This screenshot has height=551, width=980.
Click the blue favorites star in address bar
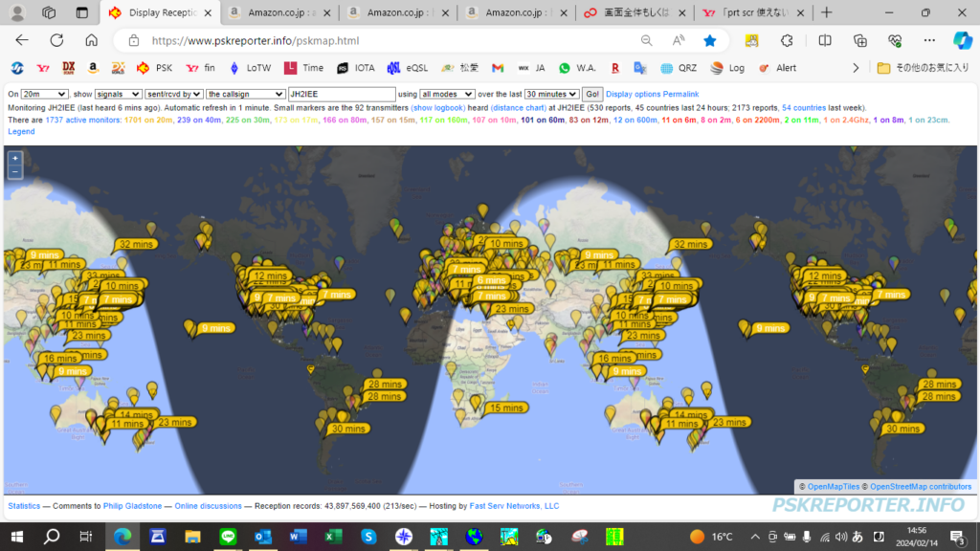point(709,40)
